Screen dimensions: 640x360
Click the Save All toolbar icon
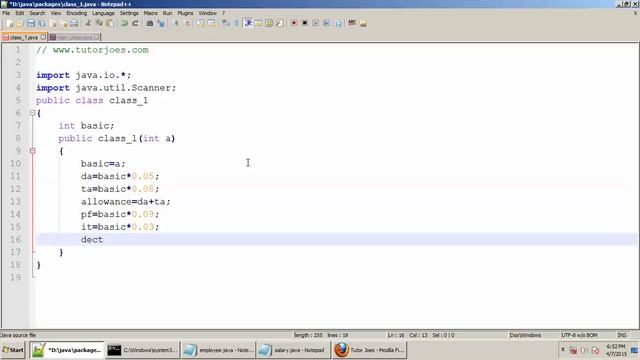42,23
